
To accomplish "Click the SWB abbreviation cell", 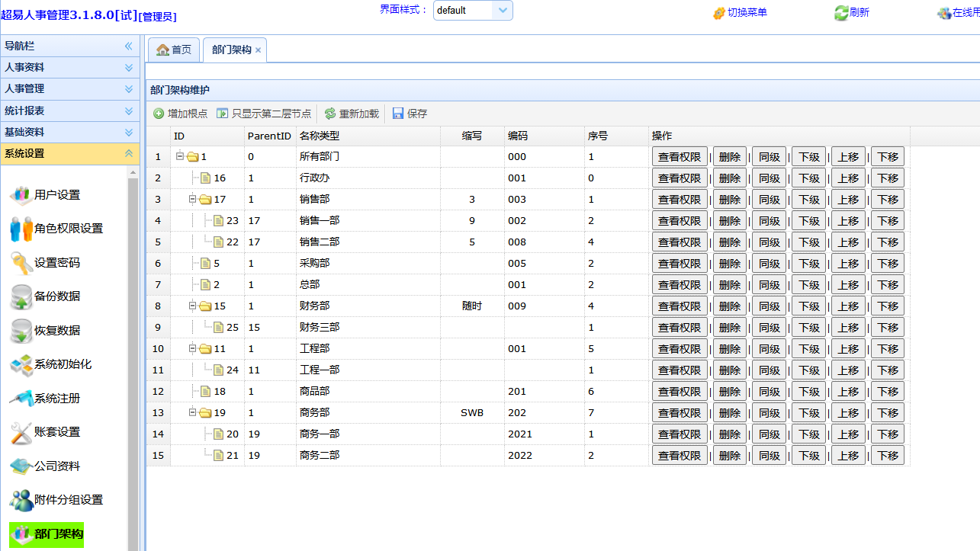I will [x=472, y=413].
